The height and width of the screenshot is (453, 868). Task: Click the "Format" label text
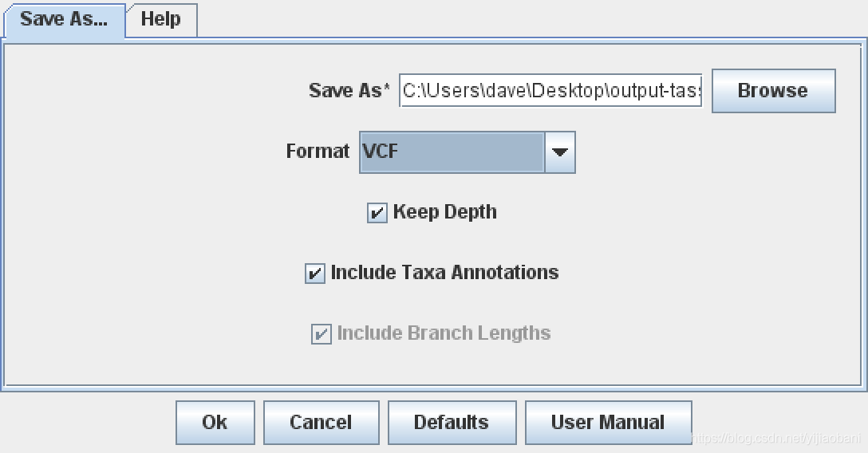(x=318, y=151)
